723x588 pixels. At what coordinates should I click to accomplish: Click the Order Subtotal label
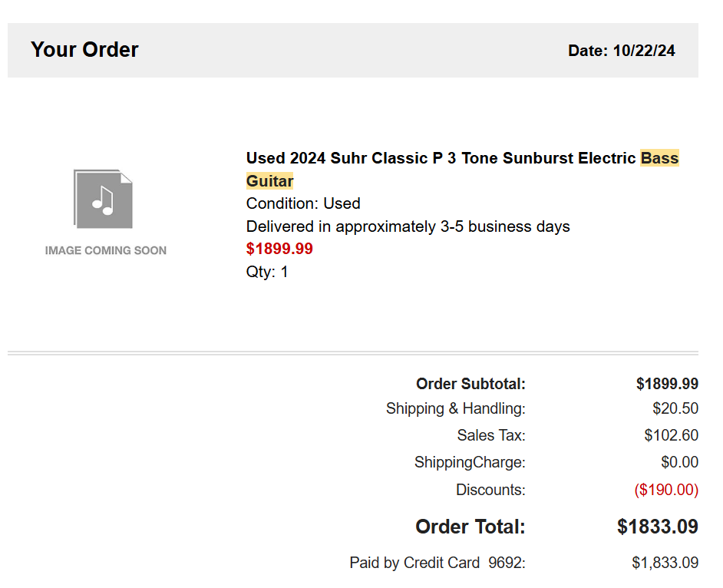click(x=470, y=384)
